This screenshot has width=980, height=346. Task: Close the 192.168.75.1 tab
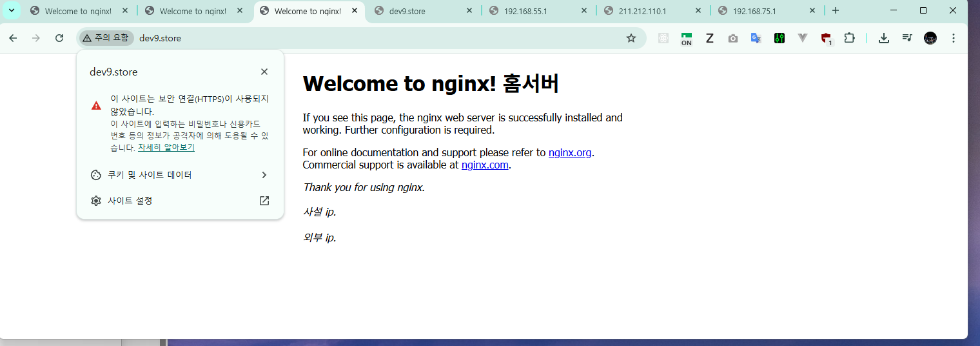pos(813,11)
